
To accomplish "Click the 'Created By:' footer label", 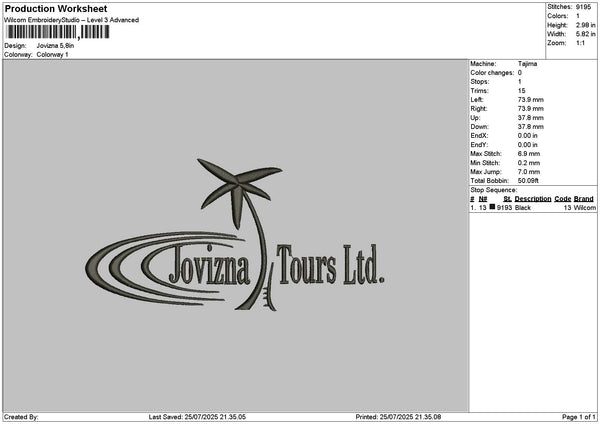I will [x=21, y=417].
